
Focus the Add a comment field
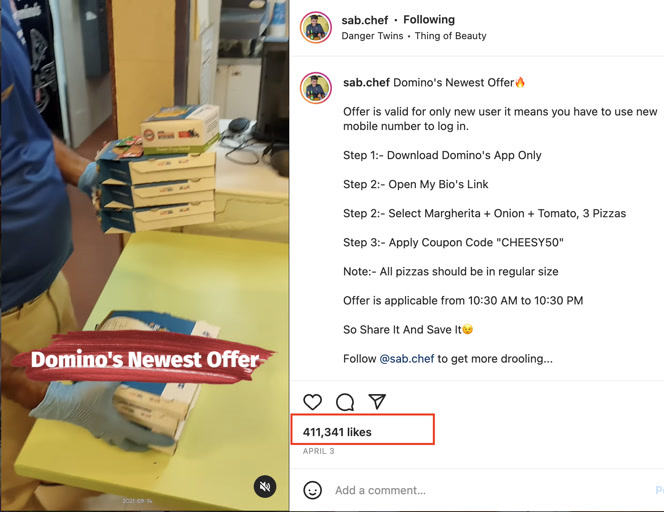(x=491, y=490)
